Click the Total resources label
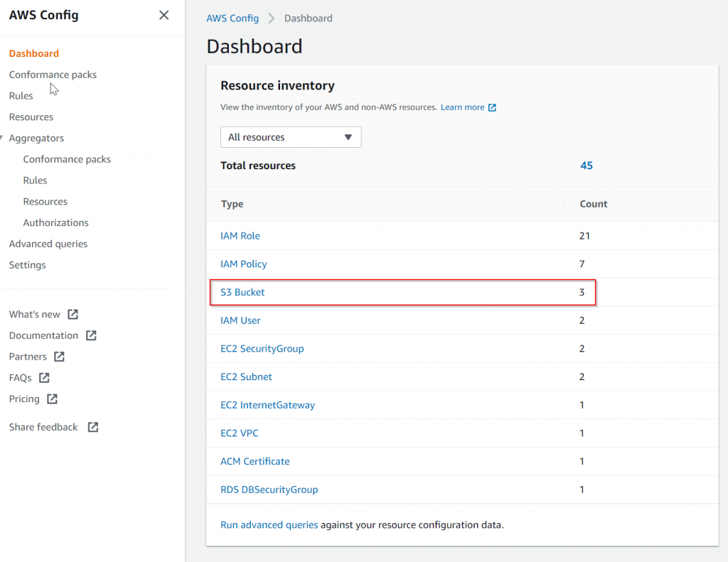 click(x=258, y=166)
